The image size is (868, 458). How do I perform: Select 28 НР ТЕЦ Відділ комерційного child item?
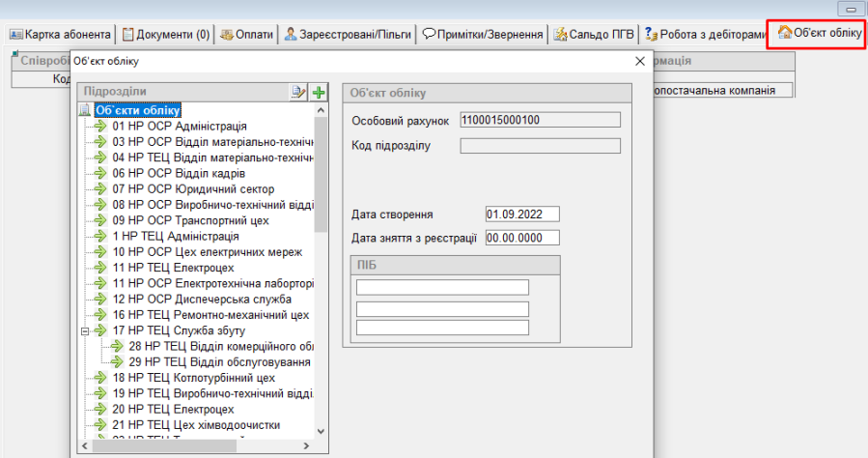[221, 346]
